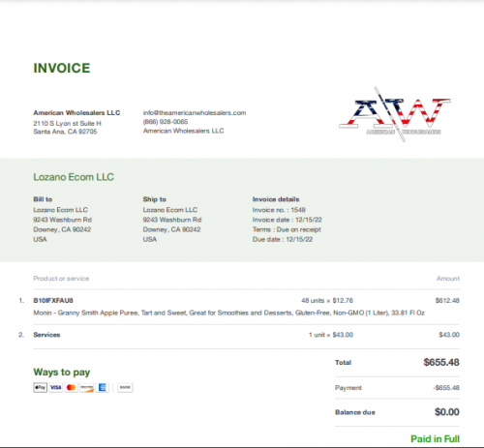Viewport: 484px width, 448px height.
Task: Click the American Express card icon
Action: click(103, 387)
